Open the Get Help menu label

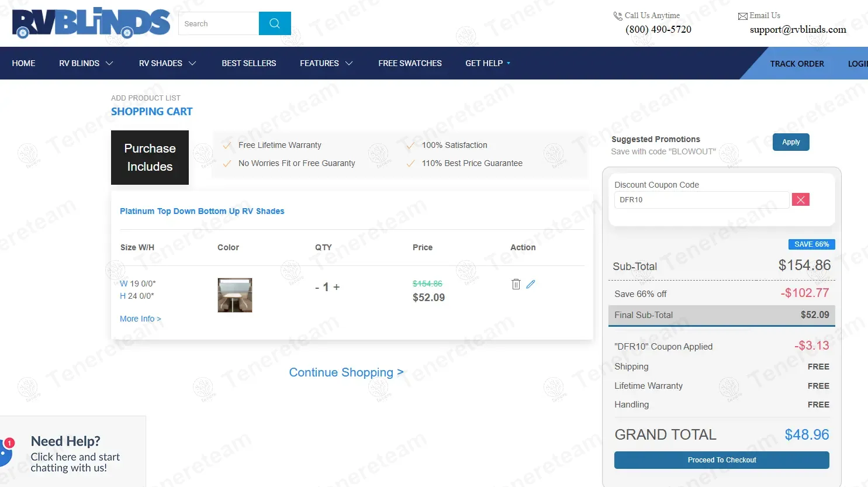tap(484, 63)
